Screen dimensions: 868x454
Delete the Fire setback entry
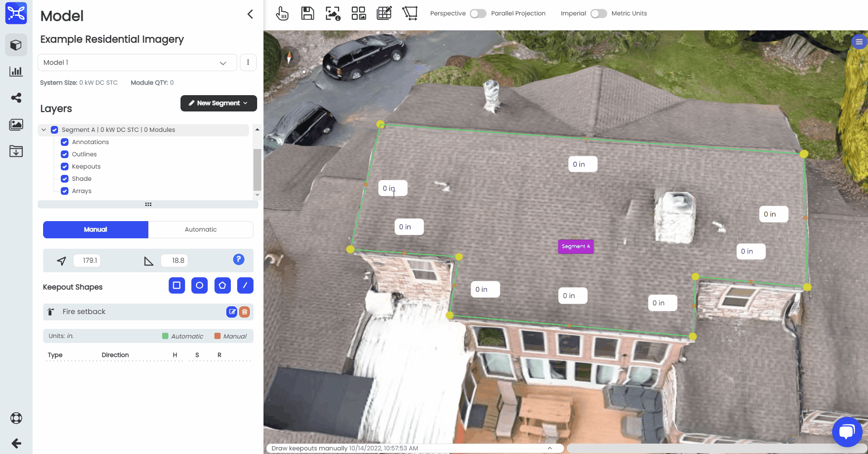point(244,312)
